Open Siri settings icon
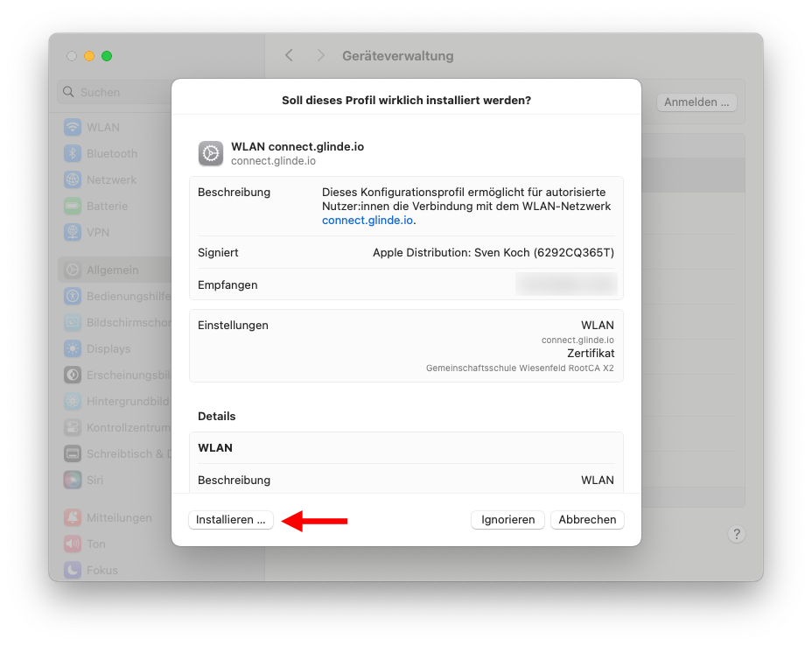Screen dimensions: 812x646 click(x=73, y=481)
